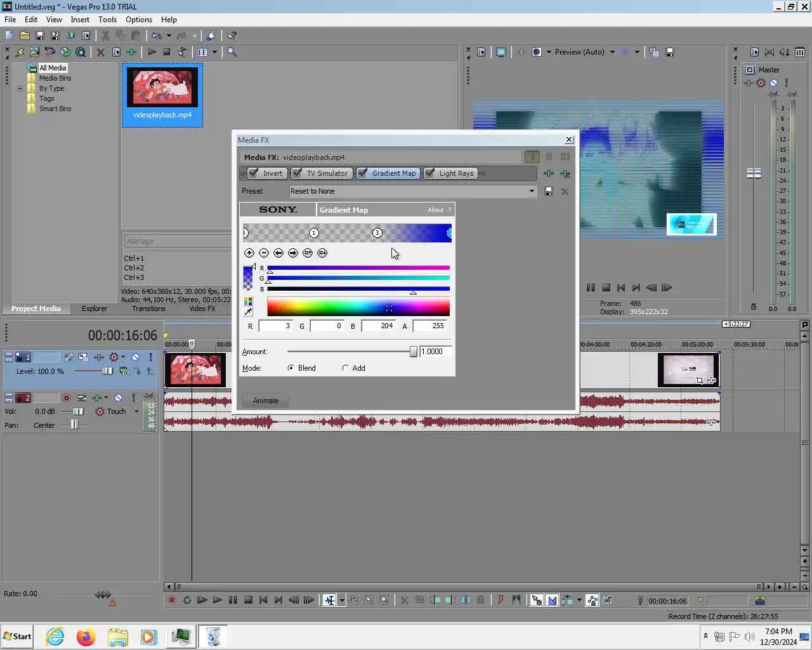
Task: Click gradient color stop number 3
Action: coord(377,233)
